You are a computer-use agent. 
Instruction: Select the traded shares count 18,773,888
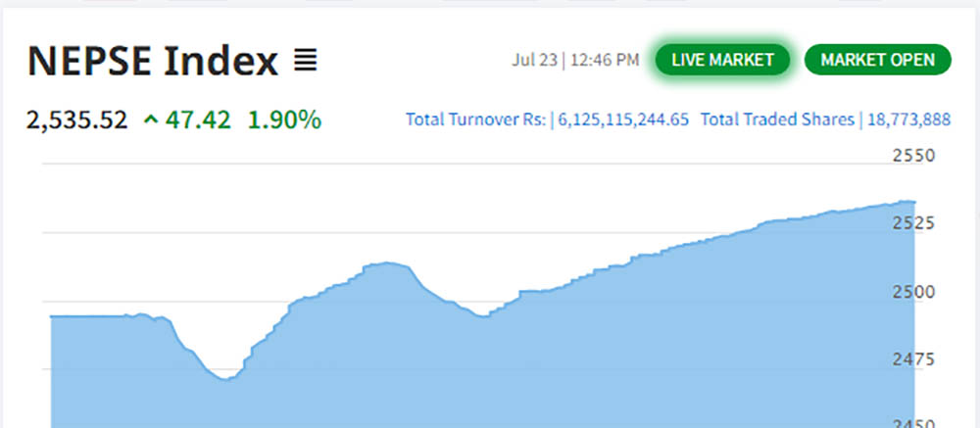(908, 119)
